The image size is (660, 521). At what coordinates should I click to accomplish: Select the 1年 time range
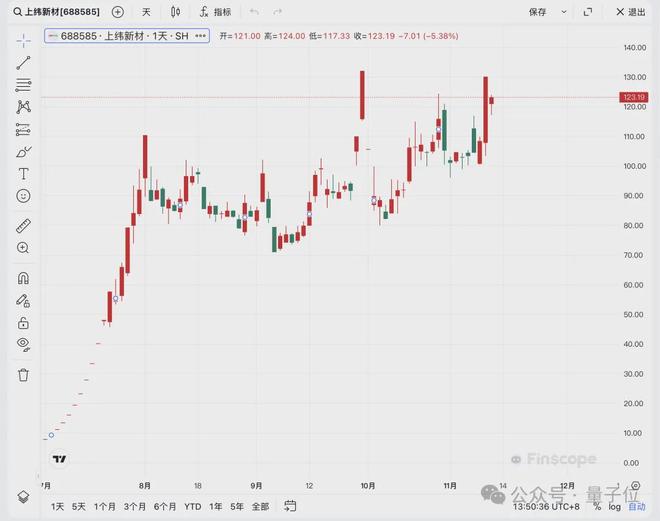click(216, 507)
